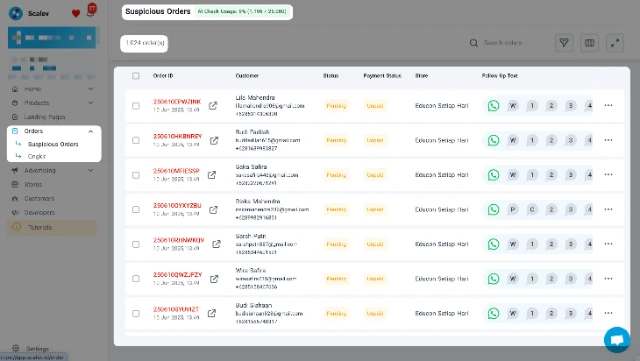Screen dimensions: 640x361
Task: Open more actions for Lala Mahendra order
Action: click(608, 105)
